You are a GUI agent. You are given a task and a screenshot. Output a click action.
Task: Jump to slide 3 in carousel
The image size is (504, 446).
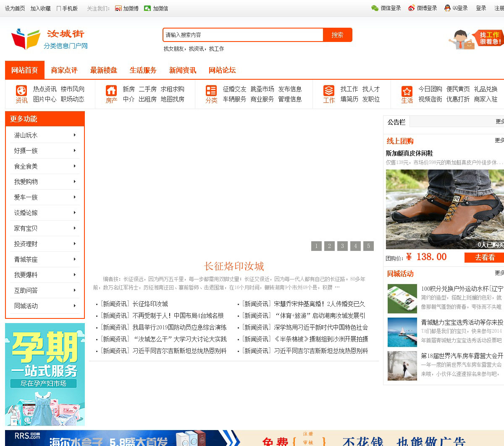point(342,246)
